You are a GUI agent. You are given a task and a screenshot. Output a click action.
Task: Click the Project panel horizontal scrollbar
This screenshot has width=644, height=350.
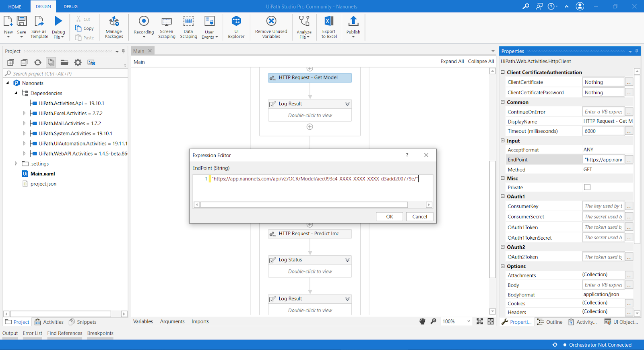60,314
